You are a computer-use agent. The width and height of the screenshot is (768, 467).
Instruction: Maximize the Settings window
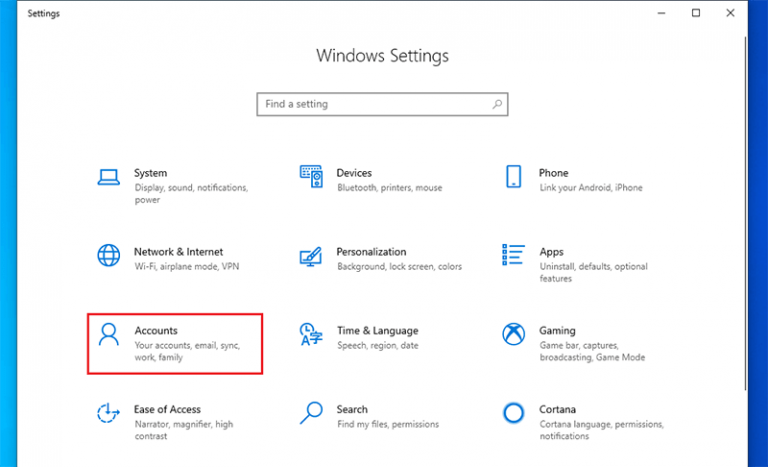pos(696,12)
